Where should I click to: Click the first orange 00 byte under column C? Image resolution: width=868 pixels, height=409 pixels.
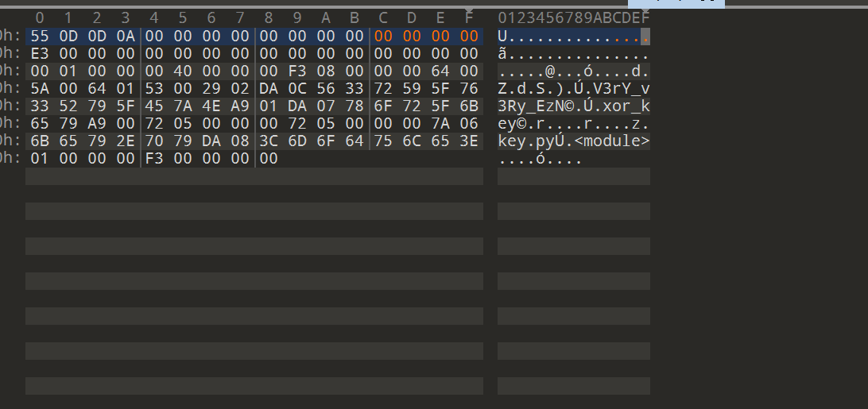point(382,37)
